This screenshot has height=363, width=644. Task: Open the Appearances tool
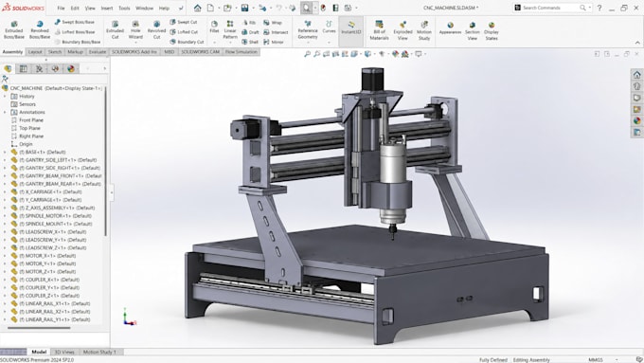[x=450, y=27]
